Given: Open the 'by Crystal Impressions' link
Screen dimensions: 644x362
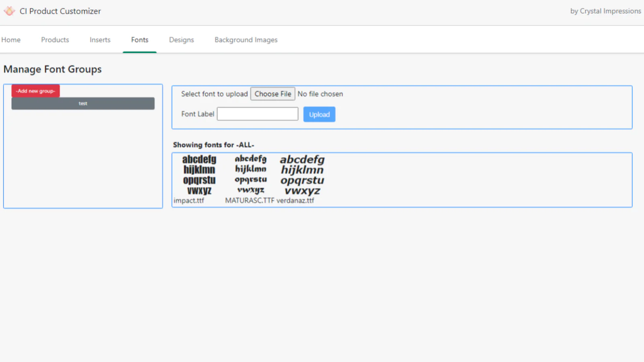Looking at the screenshot, I should pos(605,11).
